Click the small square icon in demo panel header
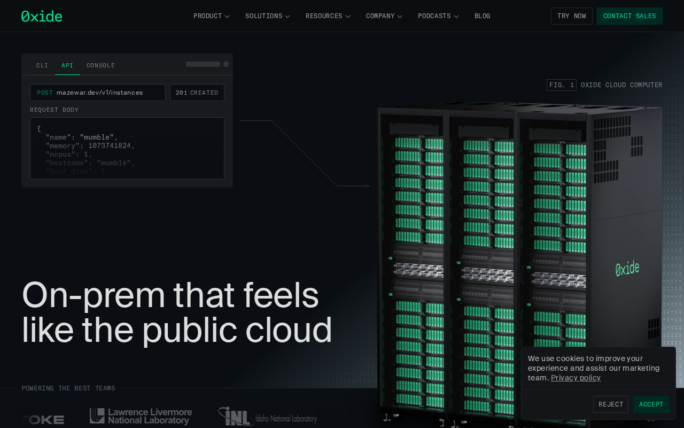 point(226,64)
